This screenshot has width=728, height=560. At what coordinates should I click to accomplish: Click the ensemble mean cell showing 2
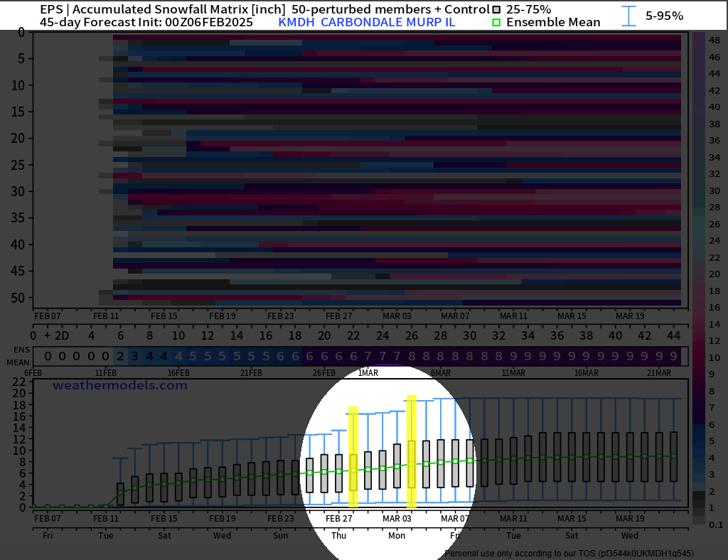pyautogui.click(x=120, y=356)
